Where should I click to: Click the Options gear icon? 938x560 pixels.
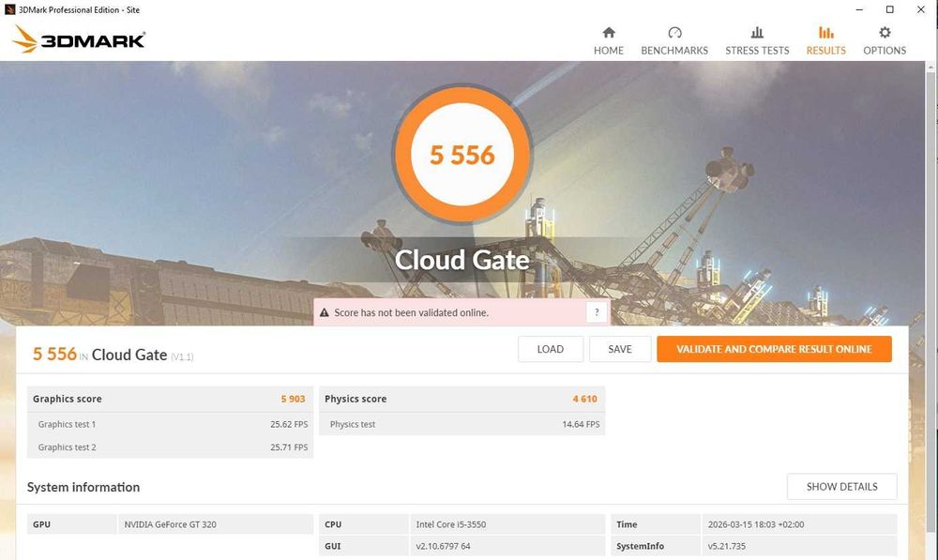885,32
